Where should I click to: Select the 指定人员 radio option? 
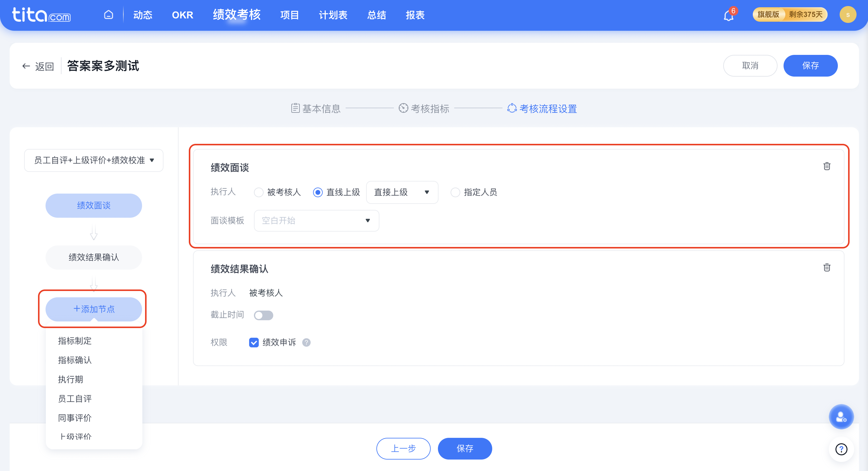point(455,192)
